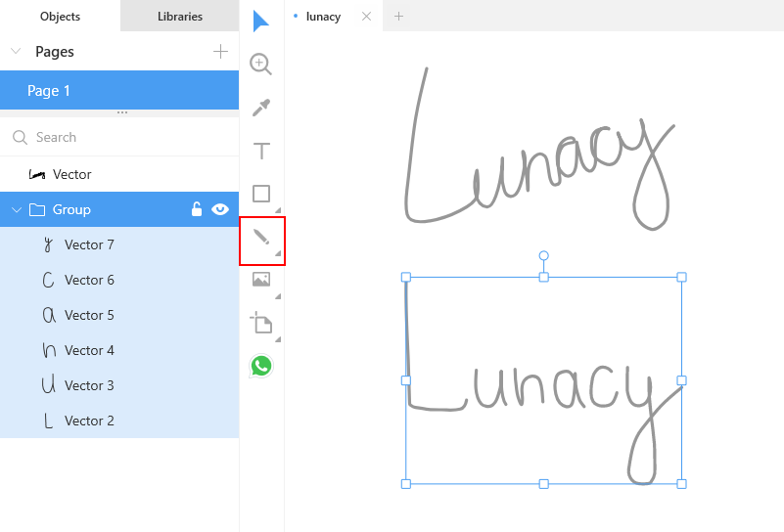The image size is (784, 532).
Task: Select the Image insert tool
Action: point(261,280)
